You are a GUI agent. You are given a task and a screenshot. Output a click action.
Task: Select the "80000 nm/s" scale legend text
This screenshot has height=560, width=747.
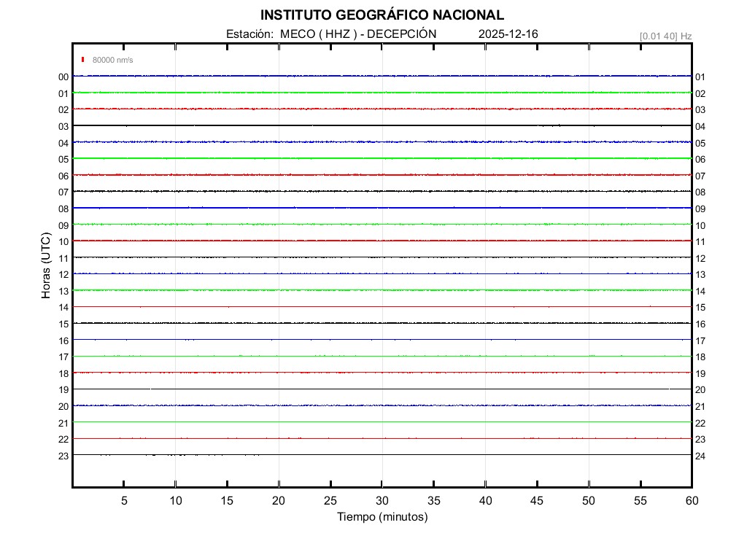pos(112,60)
